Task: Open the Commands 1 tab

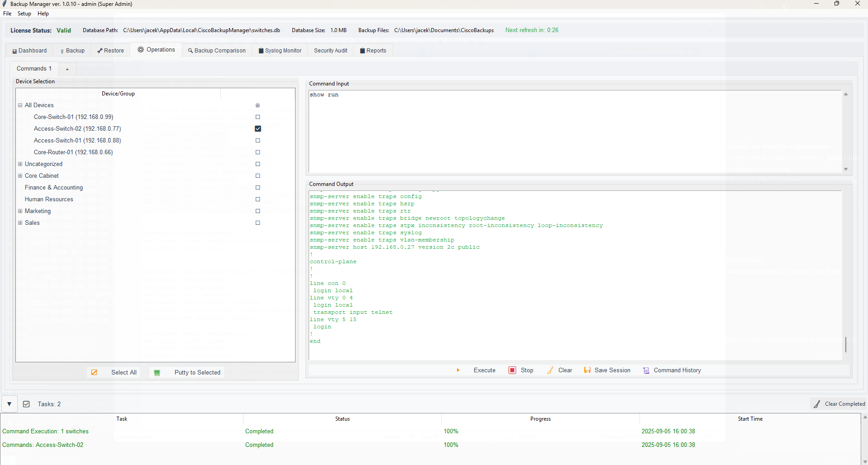Action: tap(34, 68)
